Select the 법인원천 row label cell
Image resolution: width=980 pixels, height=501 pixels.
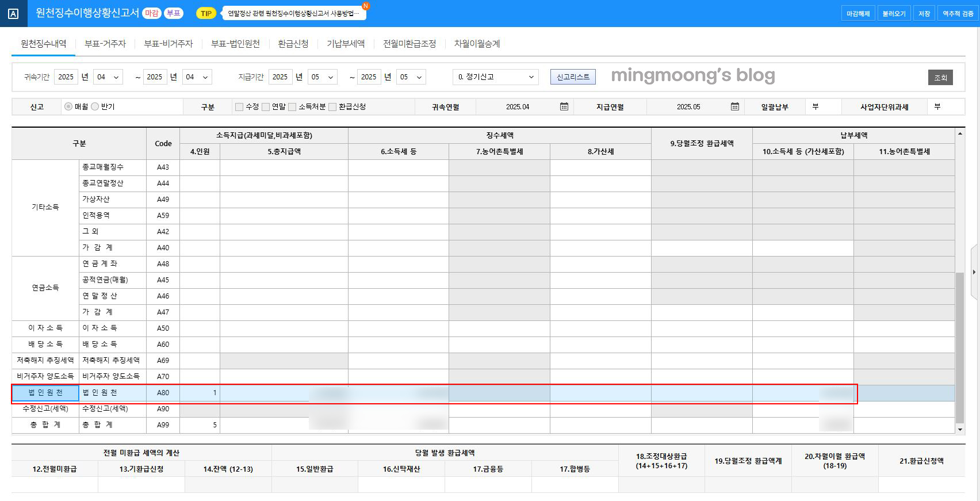[45, 393]
